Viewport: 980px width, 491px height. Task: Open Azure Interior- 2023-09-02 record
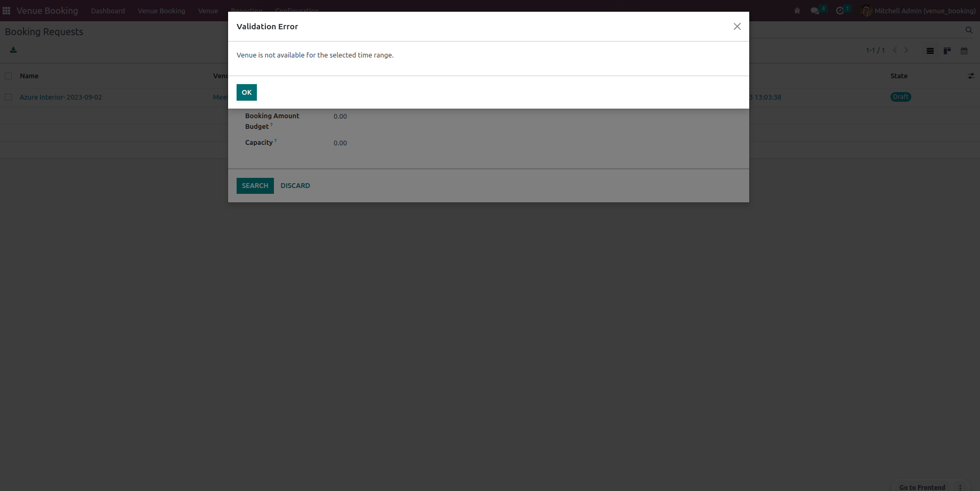point(61,97)
